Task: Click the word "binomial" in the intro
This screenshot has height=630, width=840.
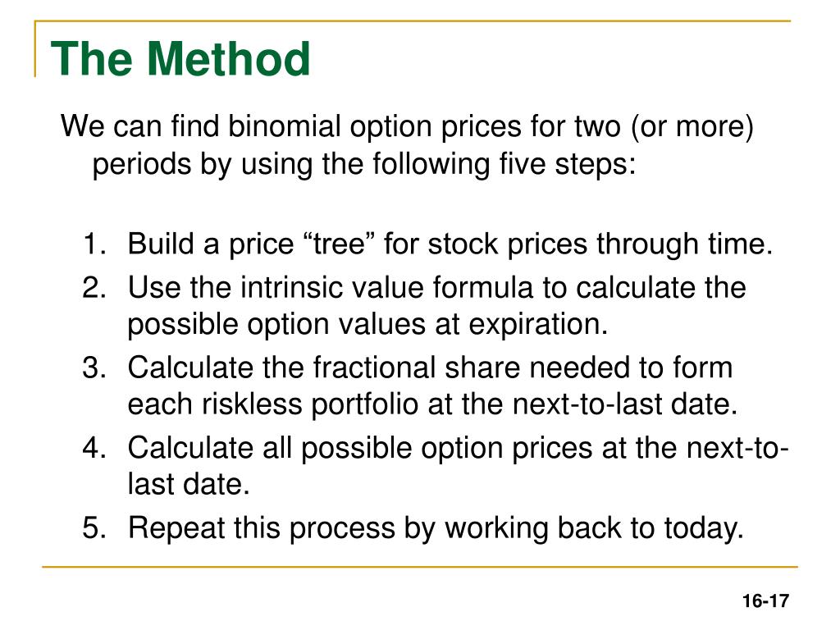Action: 285,126
